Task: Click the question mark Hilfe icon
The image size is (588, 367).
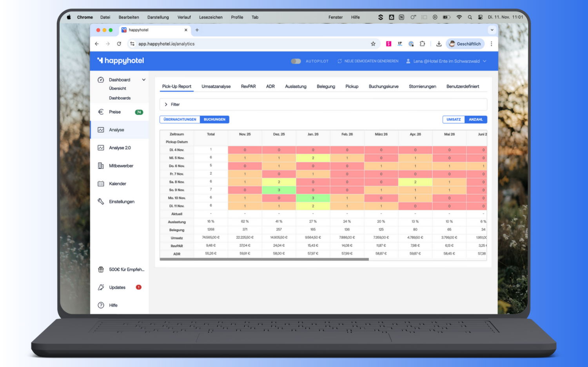Action: [x=101, y=305]
